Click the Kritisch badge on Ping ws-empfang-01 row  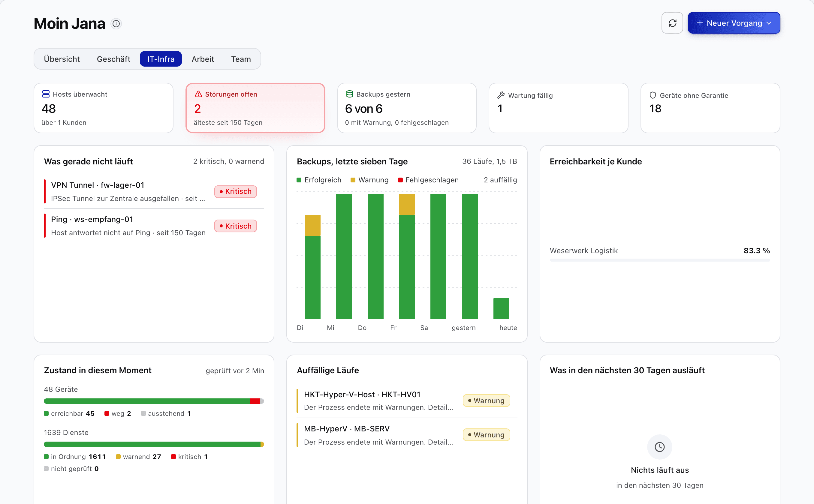coord(235,226)
